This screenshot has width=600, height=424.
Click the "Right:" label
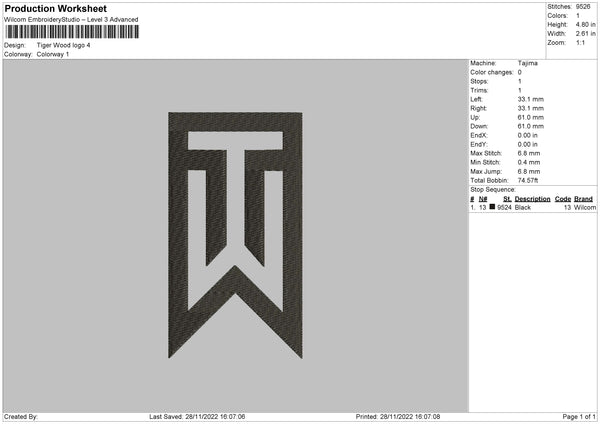[478, 109]
